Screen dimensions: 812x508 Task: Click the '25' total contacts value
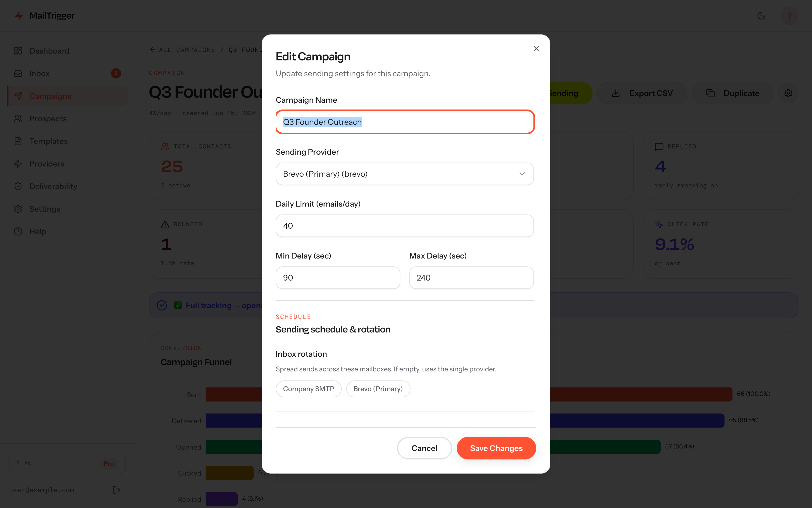172,166
